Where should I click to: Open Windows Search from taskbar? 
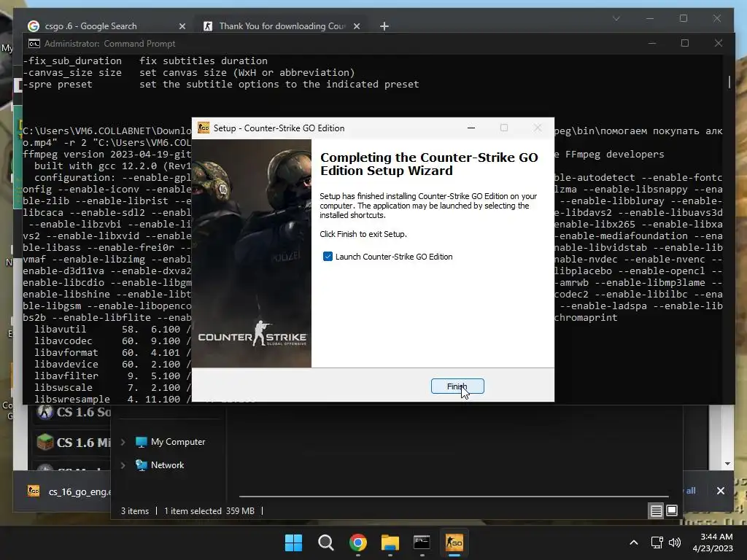click(326, 542)
